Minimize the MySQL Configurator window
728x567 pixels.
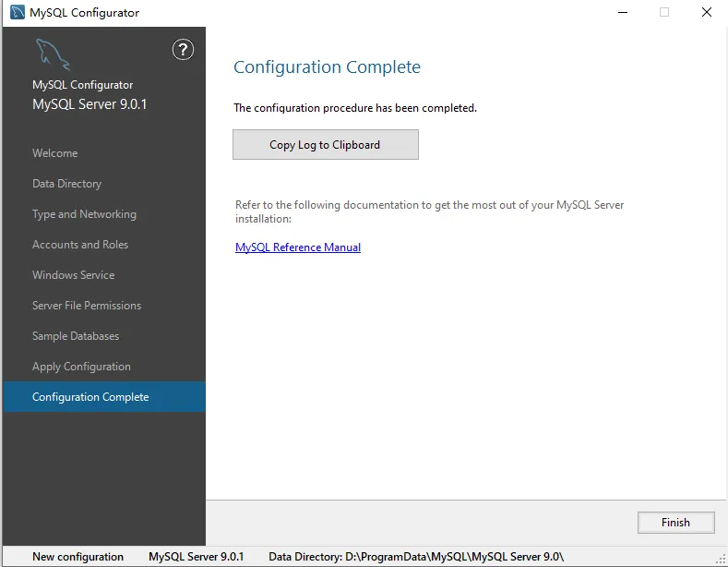click(x=623, y=12)
